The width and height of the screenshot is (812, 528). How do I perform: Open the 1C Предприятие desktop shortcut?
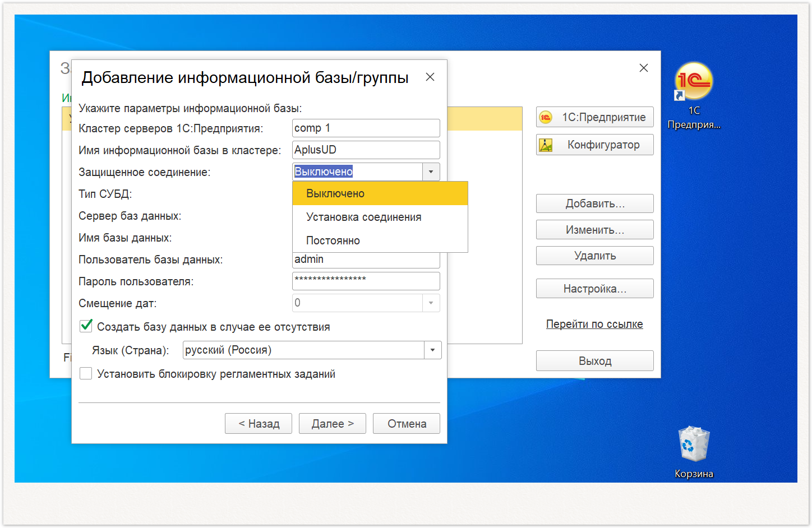click(694, 95)
